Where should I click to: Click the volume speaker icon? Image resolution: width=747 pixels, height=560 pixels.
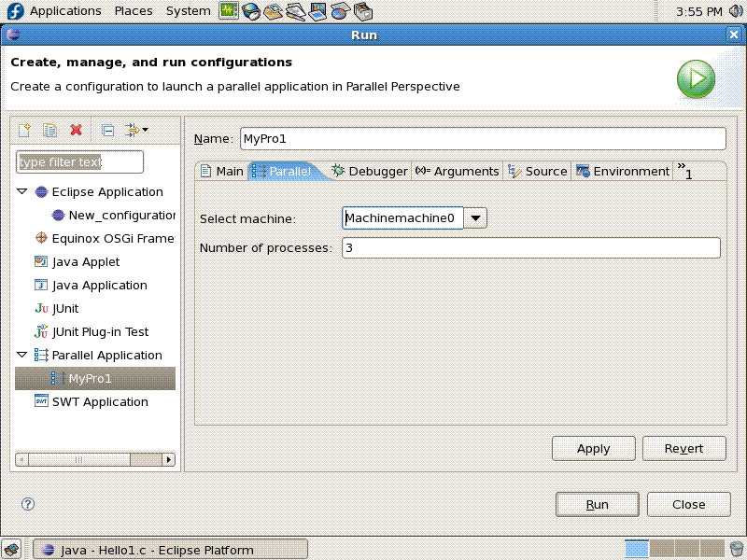click(x=735, y=11)
